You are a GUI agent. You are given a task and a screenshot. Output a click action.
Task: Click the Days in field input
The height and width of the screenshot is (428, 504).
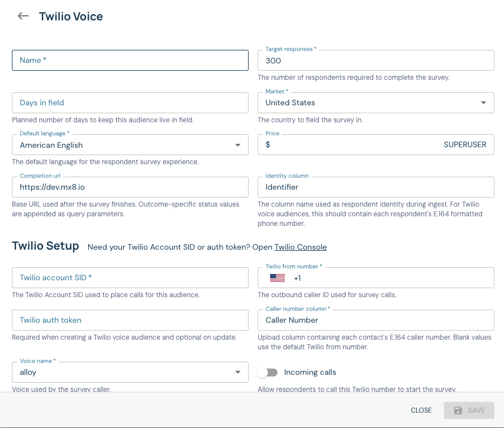130,103
